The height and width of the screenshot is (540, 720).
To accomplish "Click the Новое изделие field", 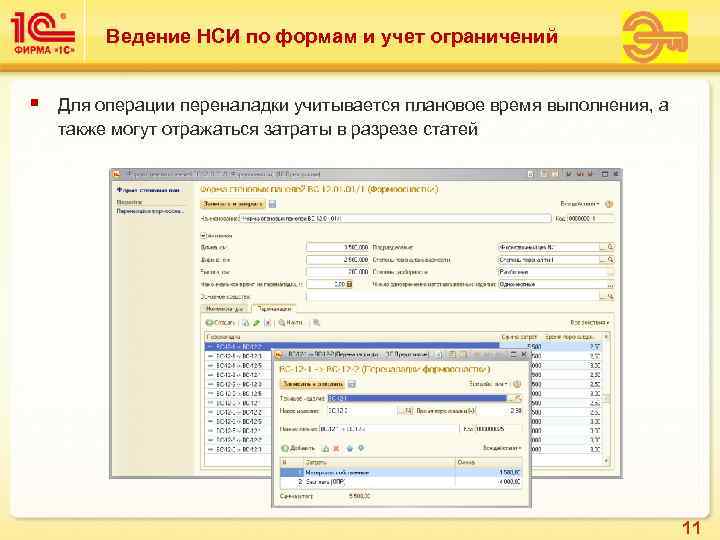I will pyautogui.click(x=362, y=411).
